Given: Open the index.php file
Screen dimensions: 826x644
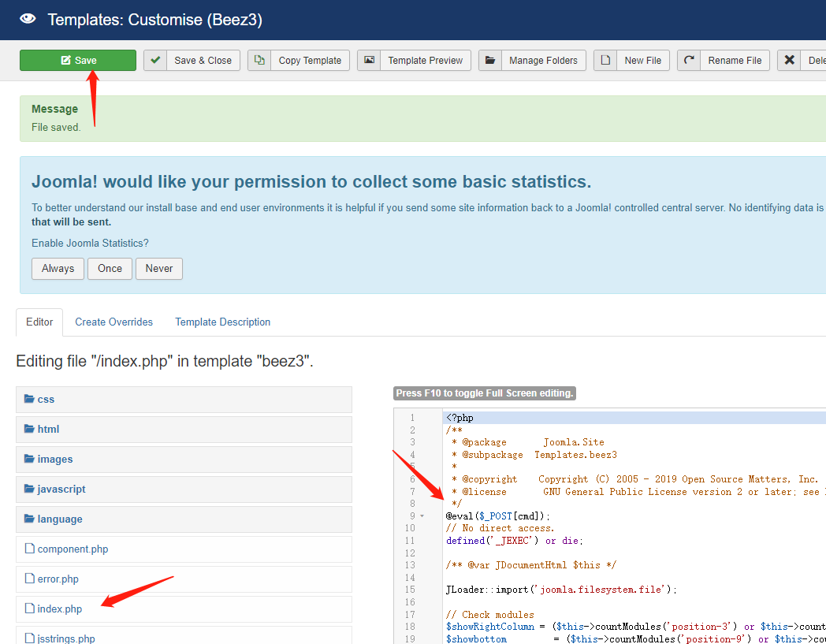Looking at the screenshot, I should (x=184, y=610).
